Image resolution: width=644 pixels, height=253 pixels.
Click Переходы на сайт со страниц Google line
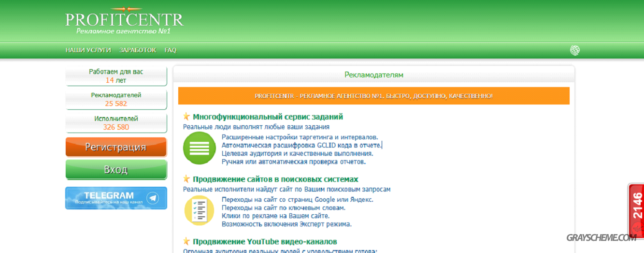[298, 199]
